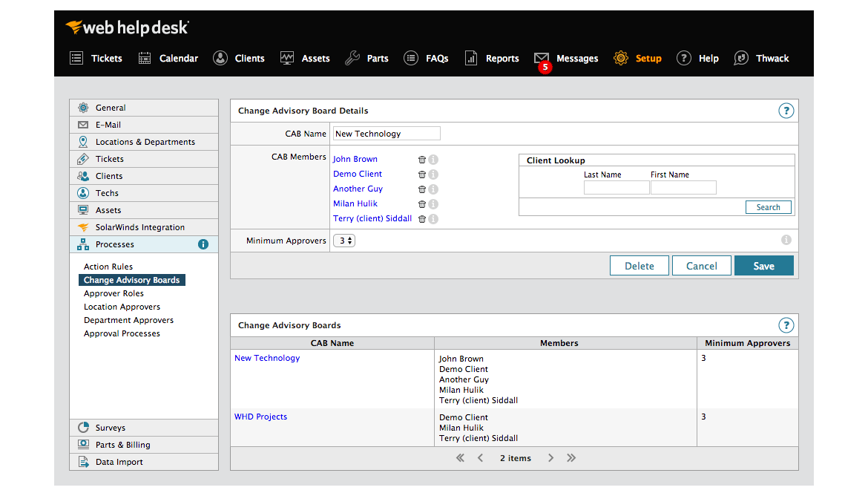
Task: Expand the Techs settings section
Action: click(107, 193)
